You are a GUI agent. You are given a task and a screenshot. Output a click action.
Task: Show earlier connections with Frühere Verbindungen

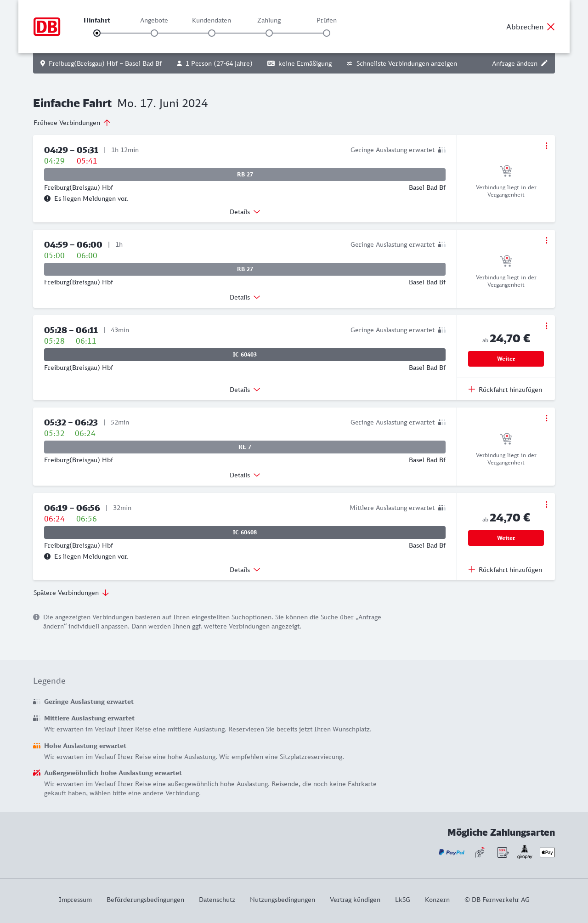click(72, 123)
